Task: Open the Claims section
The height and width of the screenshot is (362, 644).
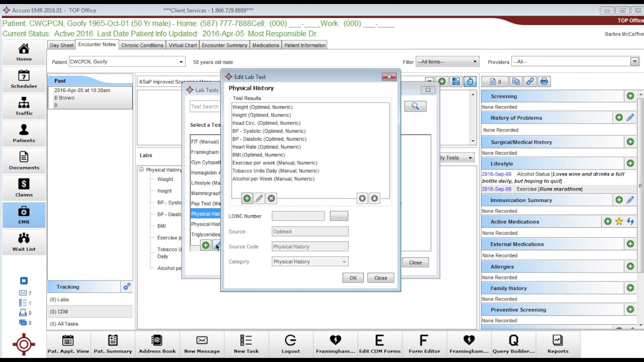Action: (24, 188)
